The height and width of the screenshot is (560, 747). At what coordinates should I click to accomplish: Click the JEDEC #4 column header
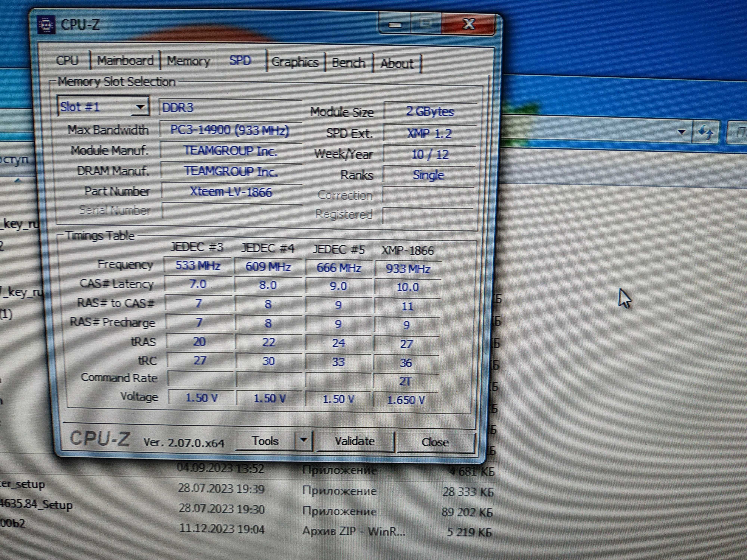point(268,248)
